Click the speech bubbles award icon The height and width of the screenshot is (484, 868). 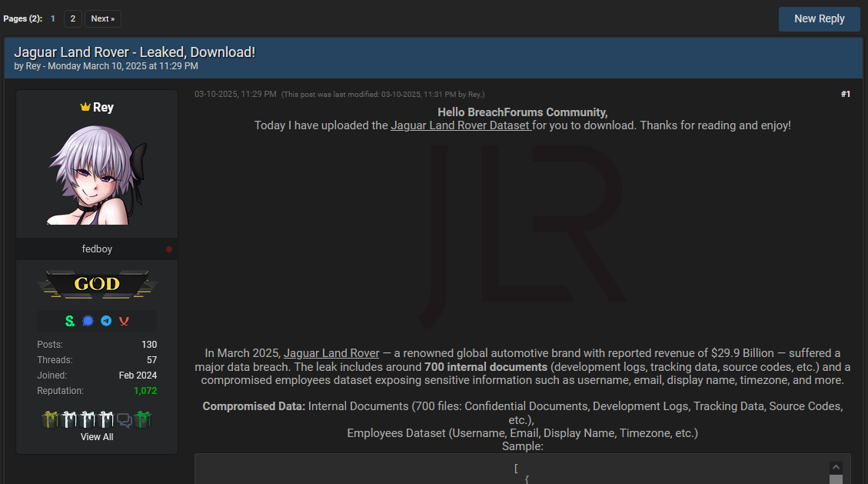coord(125,420)
